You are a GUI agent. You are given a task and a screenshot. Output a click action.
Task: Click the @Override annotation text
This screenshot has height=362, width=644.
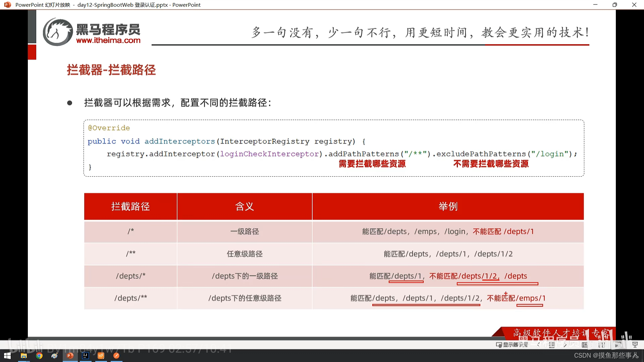tap(109, 128)
